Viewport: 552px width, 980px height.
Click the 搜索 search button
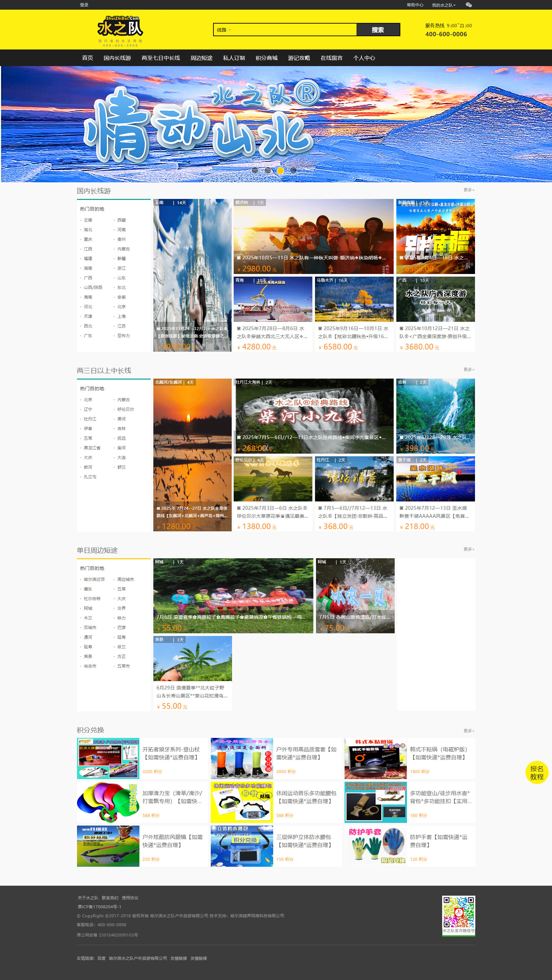click(x=378, y=29)
